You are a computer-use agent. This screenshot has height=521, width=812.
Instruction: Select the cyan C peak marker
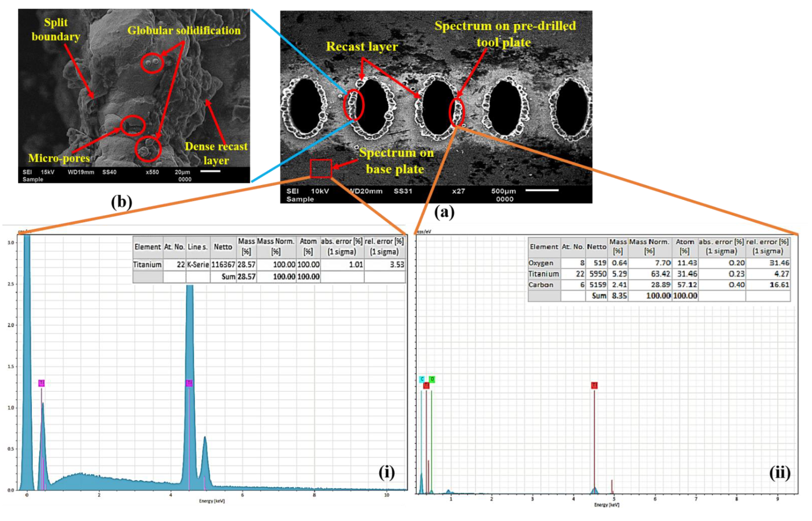tap(422, 379)
